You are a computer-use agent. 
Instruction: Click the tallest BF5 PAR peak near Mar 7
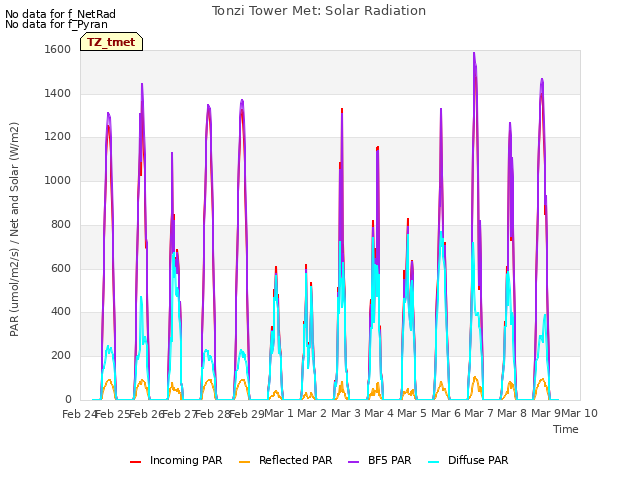474,53
